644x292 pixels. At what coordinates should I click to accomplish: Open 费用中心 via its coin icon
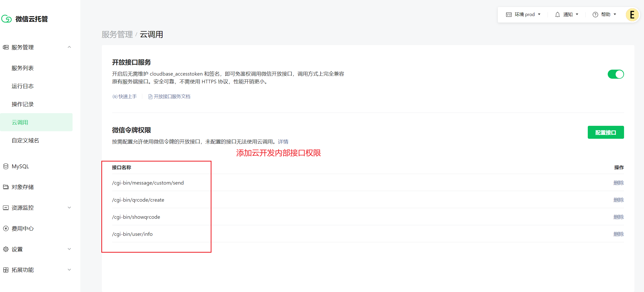click(6, 228)
